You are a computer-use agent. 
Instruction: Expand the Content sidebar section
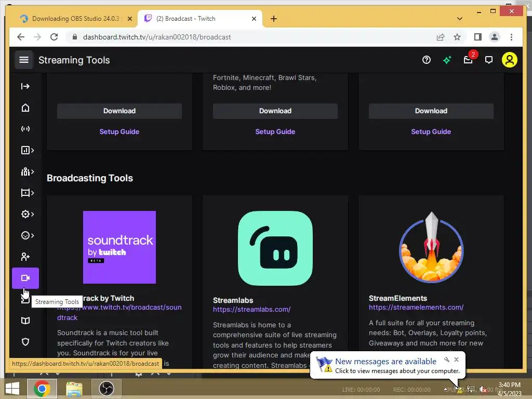click(x=27, y=193)
